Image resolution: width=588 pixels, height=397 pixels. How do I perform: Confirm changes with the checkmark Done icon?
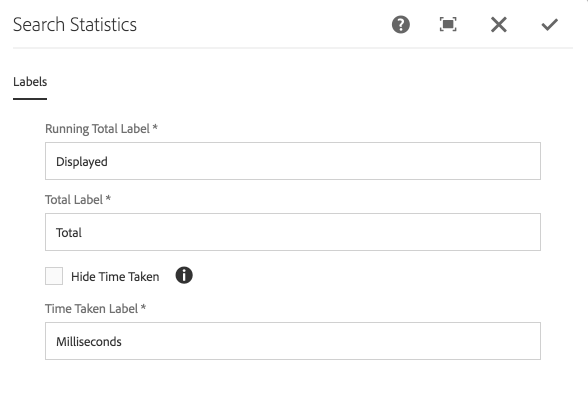click(549, 25)
